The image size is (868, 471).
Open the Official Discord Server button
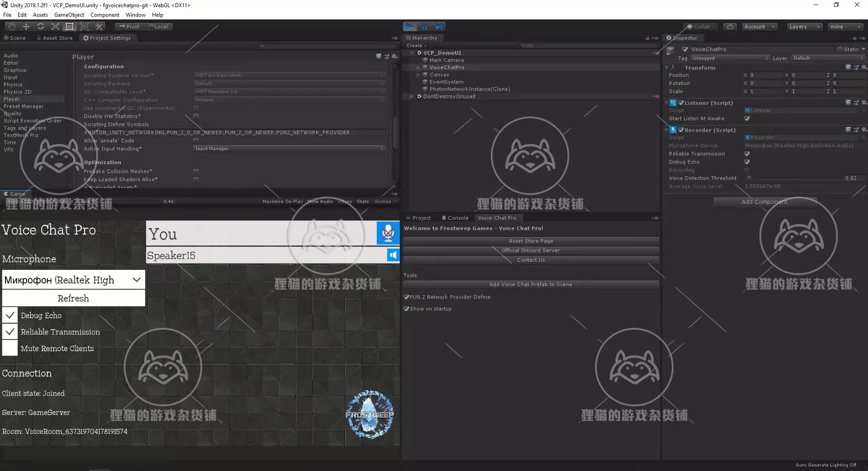click(x=531, y=250)
